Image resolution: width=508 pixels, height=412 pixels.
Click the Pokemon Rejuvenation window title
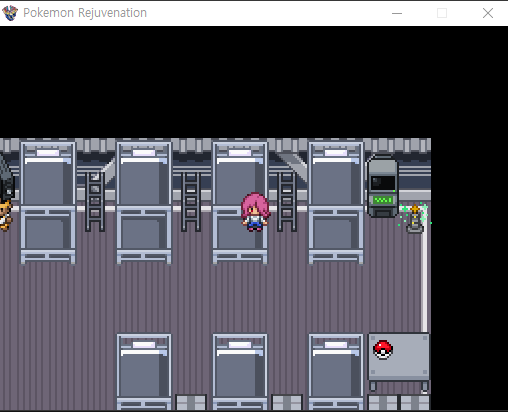click(x=85, y=13)
